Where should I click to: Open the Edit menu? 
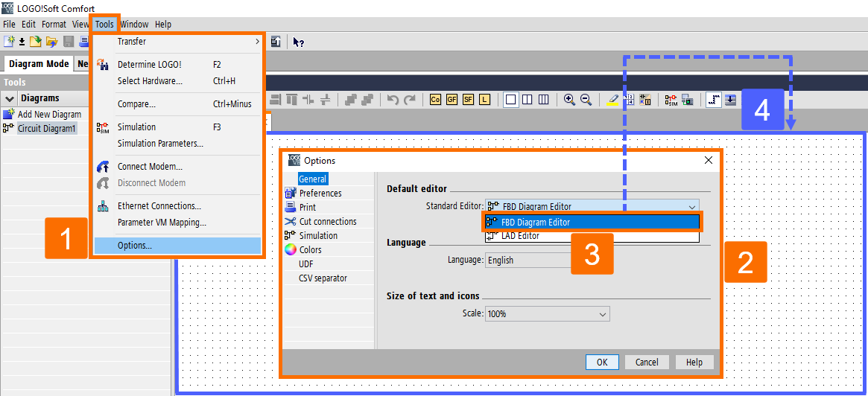click(29, 25)
